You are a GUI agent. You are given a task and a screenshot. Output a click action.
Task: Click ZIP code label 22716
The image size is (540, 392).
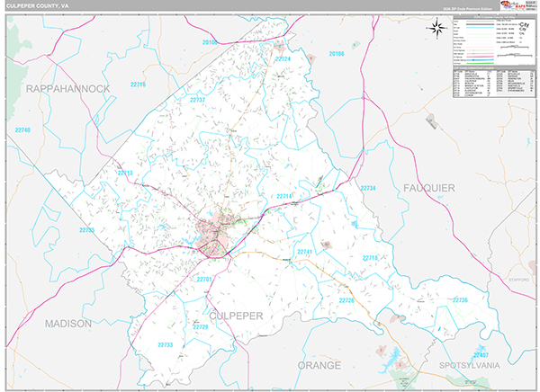[x=138, y=85]
